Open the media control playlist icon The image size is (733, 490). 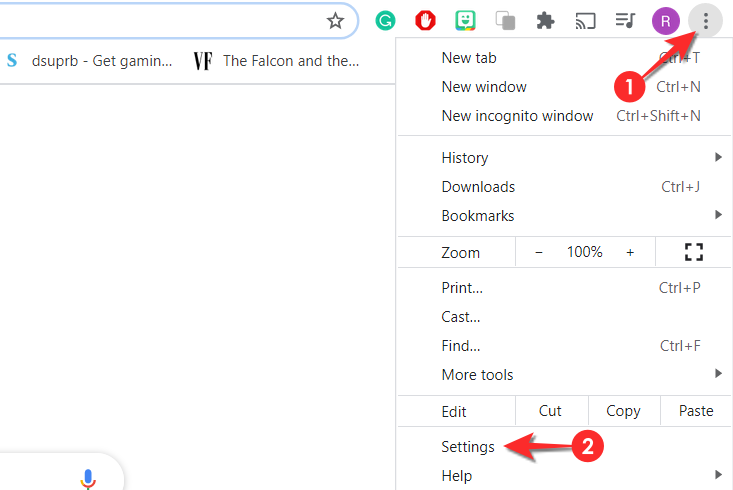625,21
